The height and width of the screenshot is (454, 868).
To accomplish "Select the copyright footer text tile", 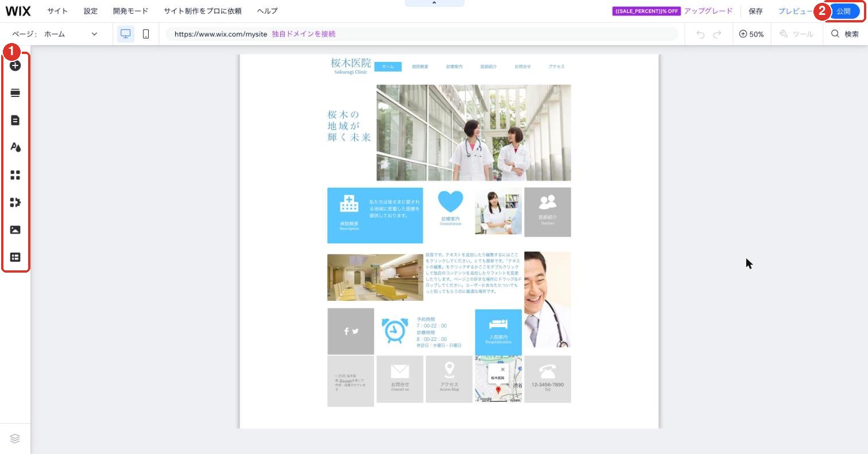I will coord(351,381).
